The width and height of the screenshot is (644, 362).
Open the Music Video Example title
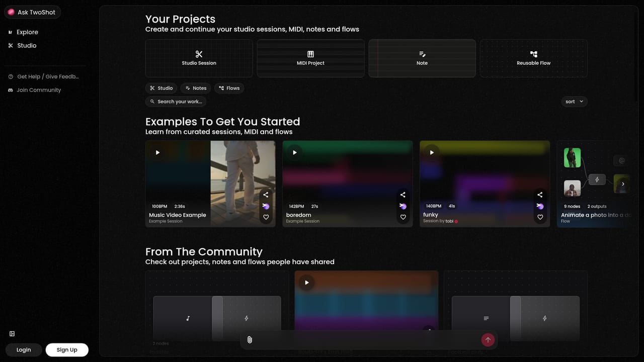click(178, 215)
